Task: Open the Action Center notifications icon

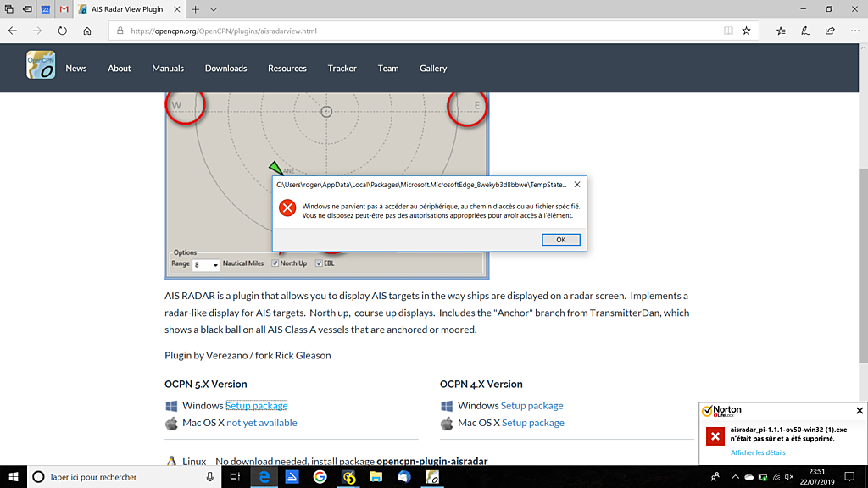Action: 849,476
